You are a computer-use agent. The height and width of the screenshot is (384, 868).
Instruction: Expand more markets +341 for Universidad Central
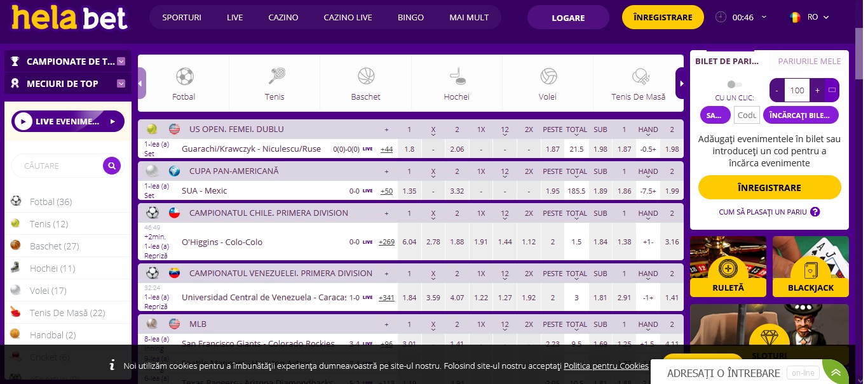tap(386, 298)
